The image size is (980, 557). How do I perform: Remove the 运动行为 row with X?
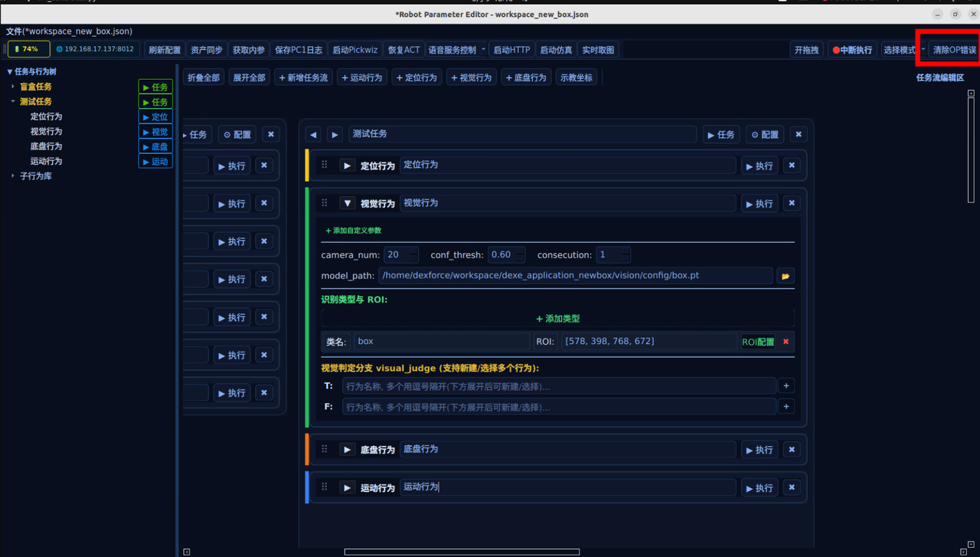pos(792,487)
